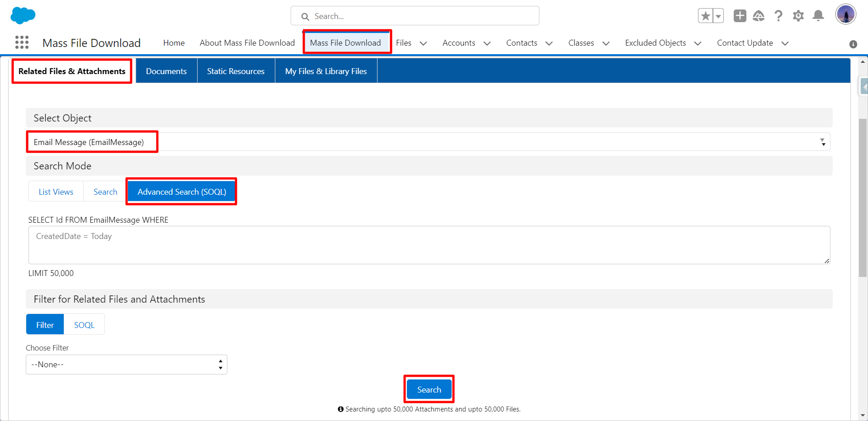Image resolution: width=868 pixels, height=421 pixels.
Task: Open the Classes nav tab
Action: [x=581, y=43]
